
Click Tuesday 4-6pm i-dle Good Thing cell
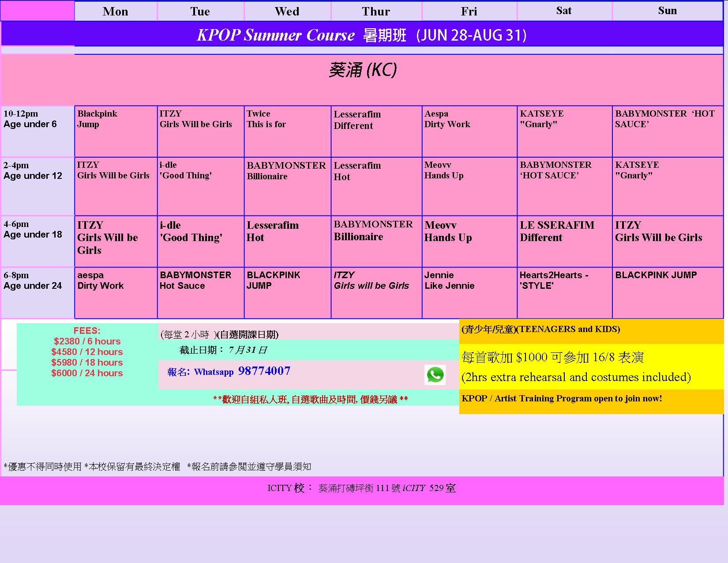(201, 241)
